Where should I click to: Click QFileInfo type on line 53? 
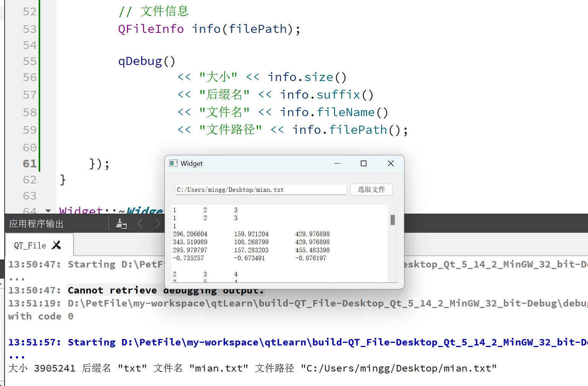pos(151,29)
